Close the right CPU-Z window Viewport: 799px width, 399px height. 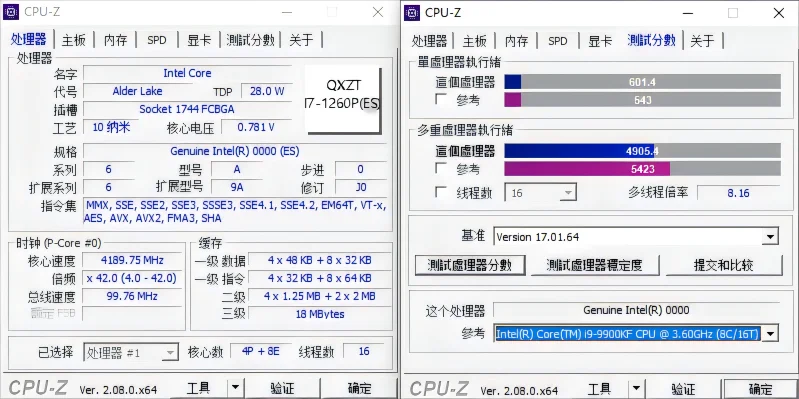click(779, 13)
